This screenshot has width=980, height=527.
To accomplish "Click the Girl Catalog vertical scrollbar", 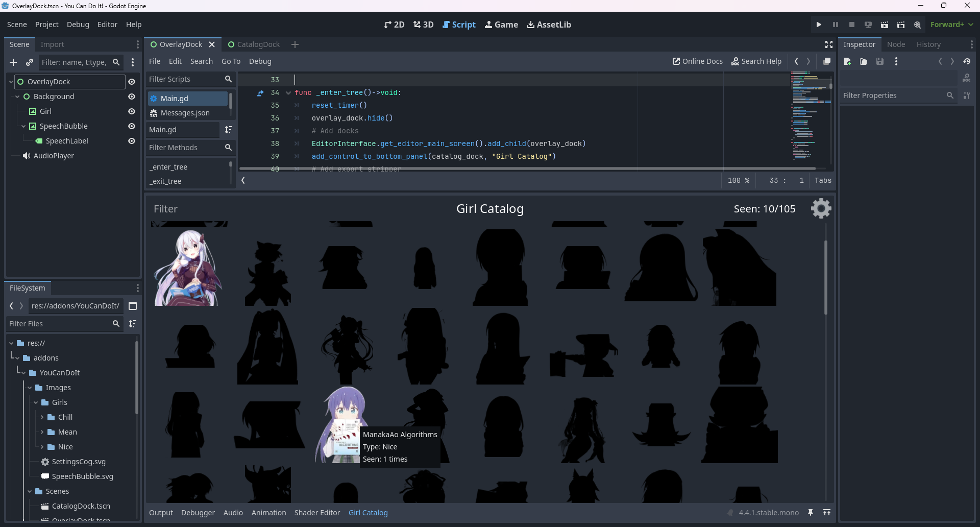I will click(825, 277).
